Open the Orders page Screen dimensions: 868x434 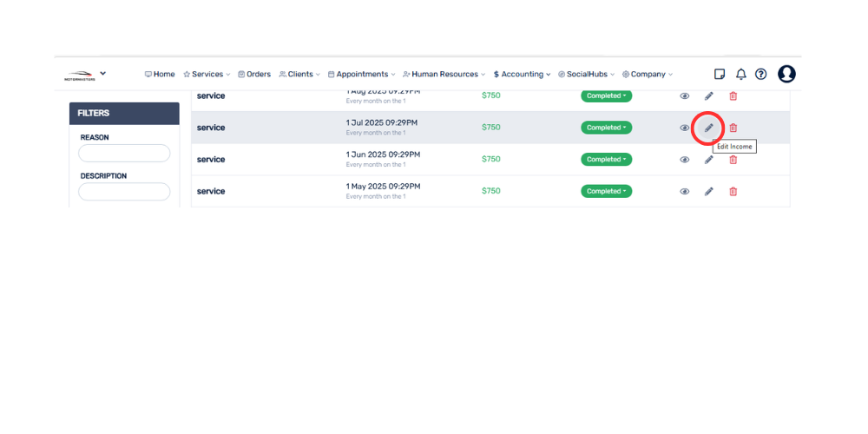[254, 75]
